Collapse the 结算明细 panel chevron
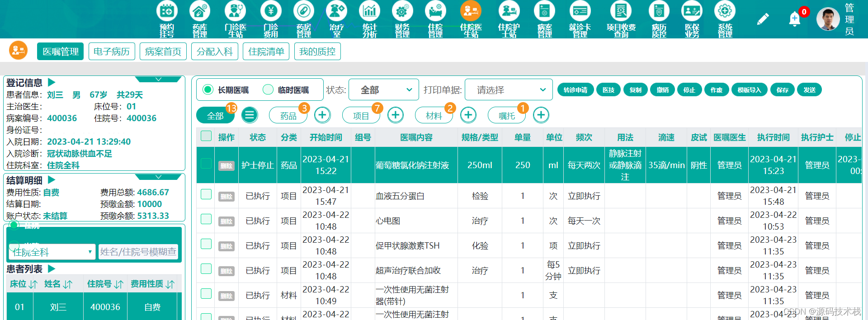The height and width of the screenshot is (320, 868). tap(158, 177)
